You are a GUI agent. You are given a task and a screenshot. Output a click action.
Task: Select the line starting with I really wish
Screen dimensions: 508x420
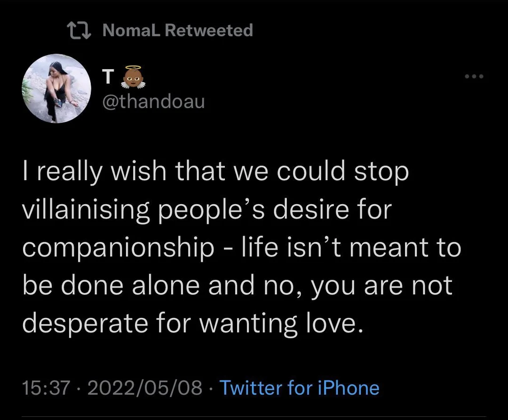[215, 173]
